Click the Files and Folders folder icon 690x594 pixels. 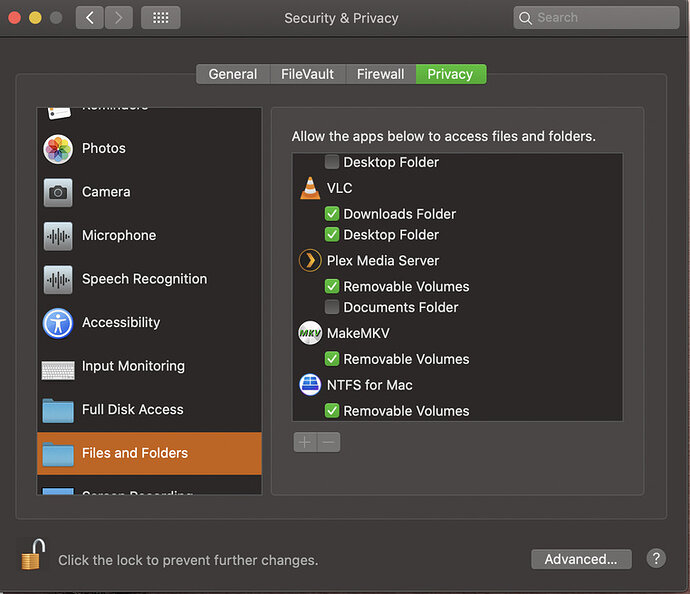pyautogui.click(x=58, y=454)
